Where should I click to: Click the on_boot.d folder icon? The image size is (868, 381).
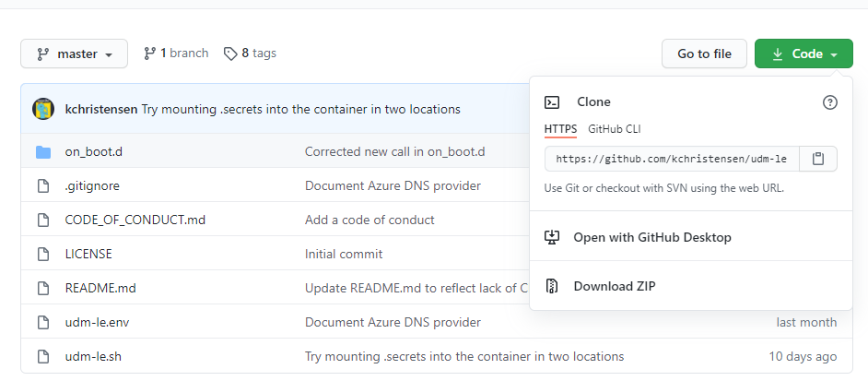(43, 152)
